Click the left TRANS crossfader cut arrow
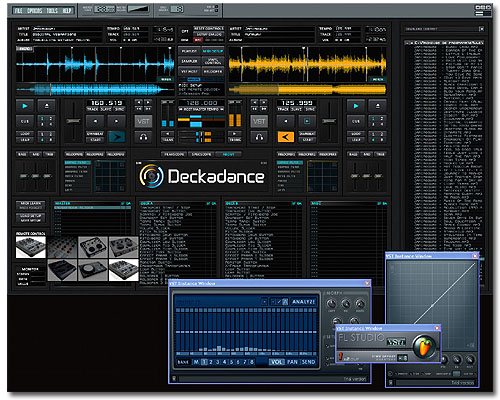The image size is (500, 400). [x=168, y=133]
